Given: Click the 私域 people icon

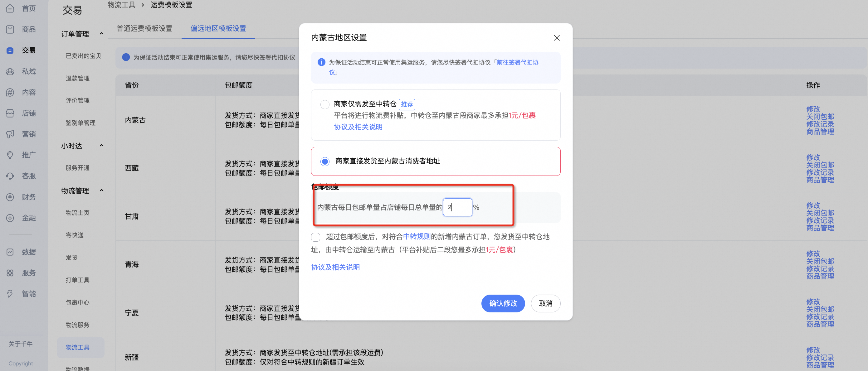Looking at the screenshot, I should pos(10,71).
